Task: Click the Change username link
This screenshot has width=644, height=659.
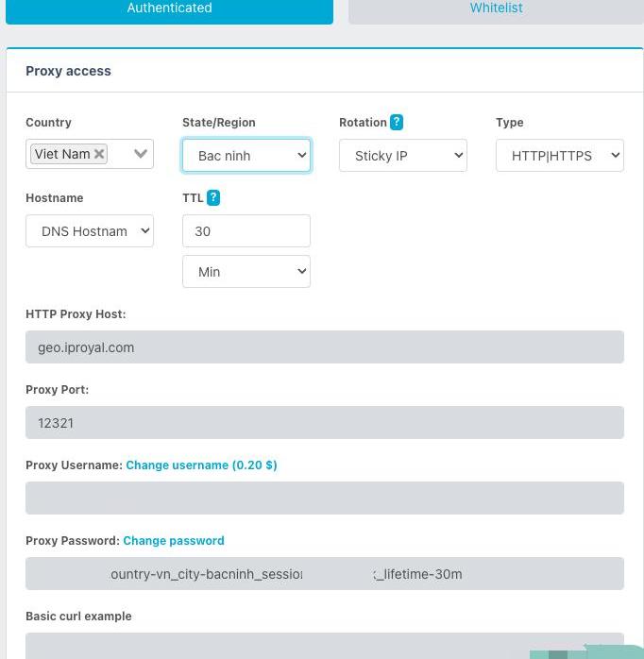Action: coord(201,465)
